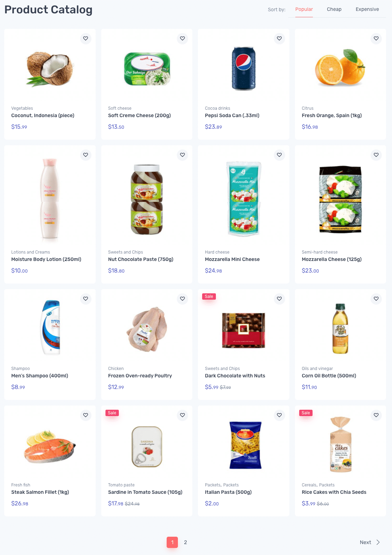Select the Popular sort tab
The height and width of the screenshot is (555, 392).
(304, 9)
